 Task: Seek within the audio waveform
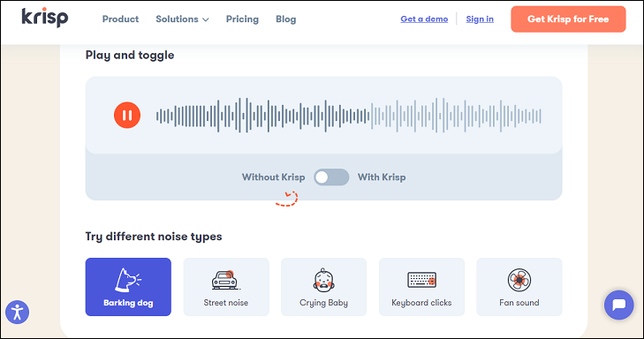click(x=349, y=116)
